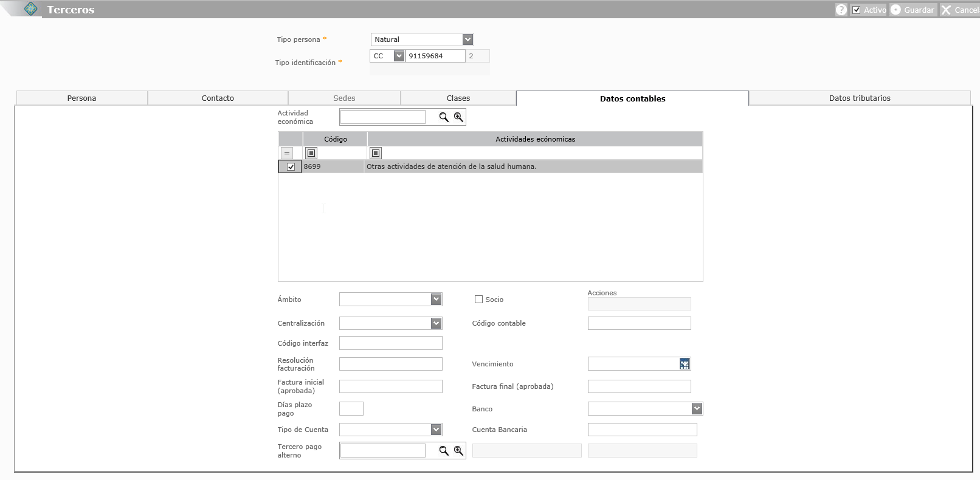The height and width of the screenshot is (480, 980).
Task: Switch to the Datos tributarios tab
Action: 859,98
